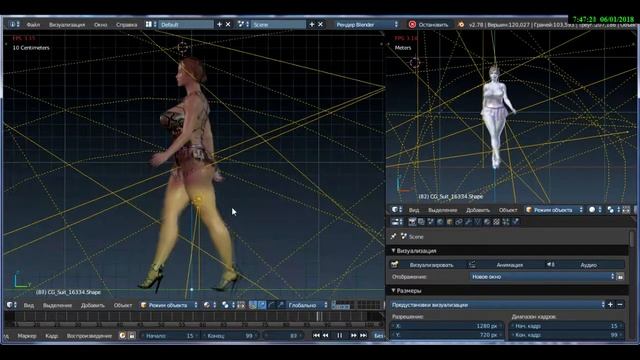Open Вид menu in the left viewport header

pos(29,305)
